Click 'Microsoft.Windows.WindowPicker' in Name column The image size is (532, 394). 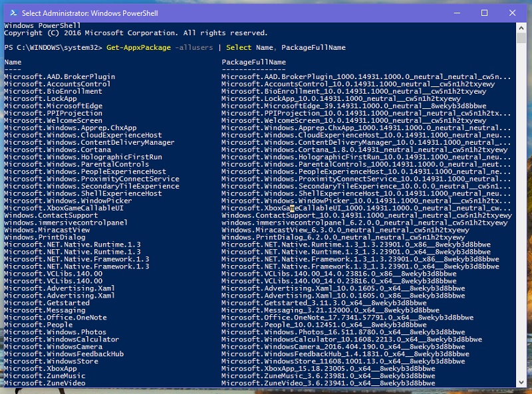click(x=68, y=201)
